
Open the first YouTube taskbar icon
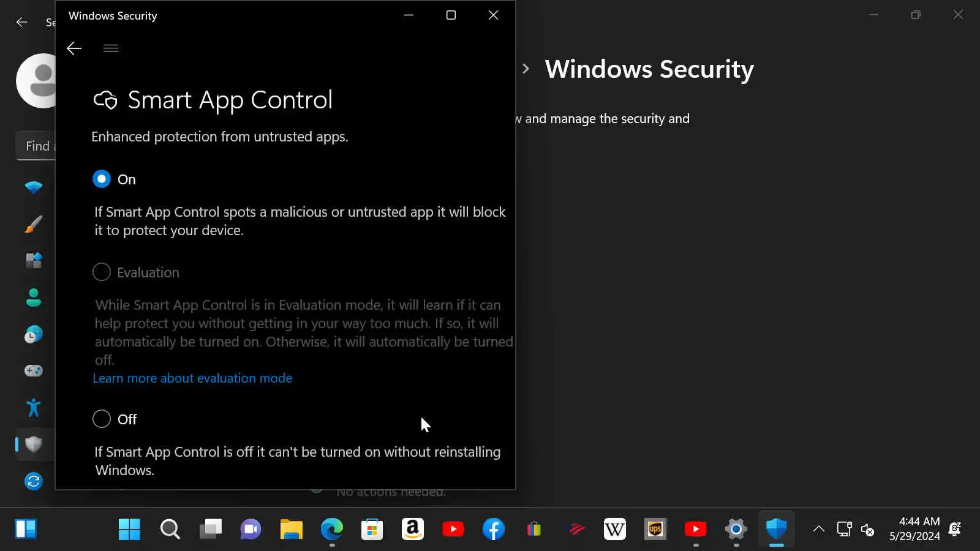(453, 529)
